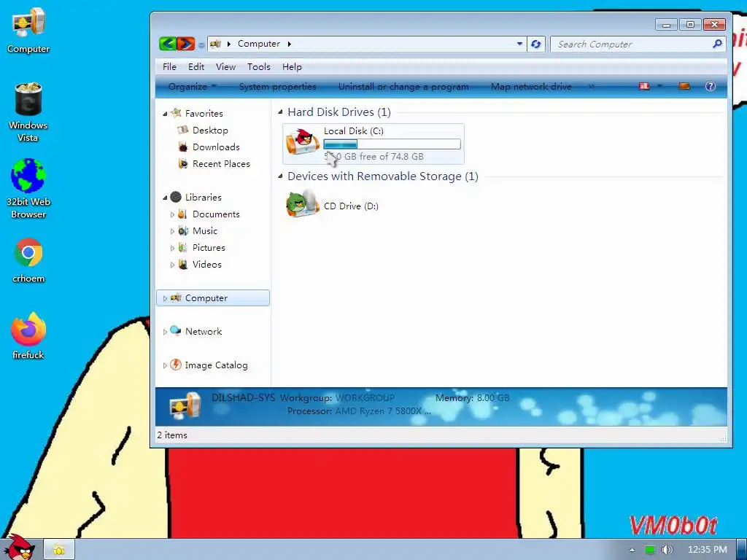Viewport: 747px width, 560px height.
Task: Click the blue Help question mark icon
Action: pyautogui.click(x=710, y=86)
